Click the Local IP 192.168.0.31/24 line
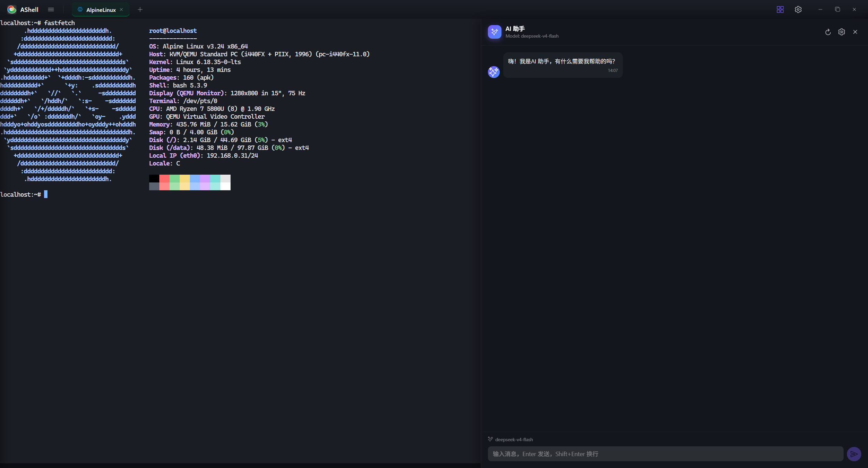Image resolution: width=868 pixels, height=468 pixels. [203, 156]
